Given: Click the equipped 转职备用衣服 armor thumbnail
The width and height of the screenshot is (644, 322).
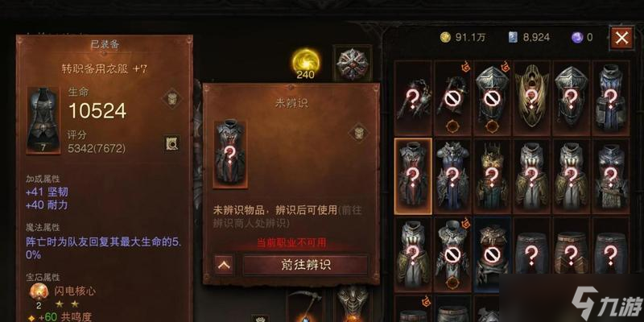Looking at the screenshot, I should click(x=43, y=120).
